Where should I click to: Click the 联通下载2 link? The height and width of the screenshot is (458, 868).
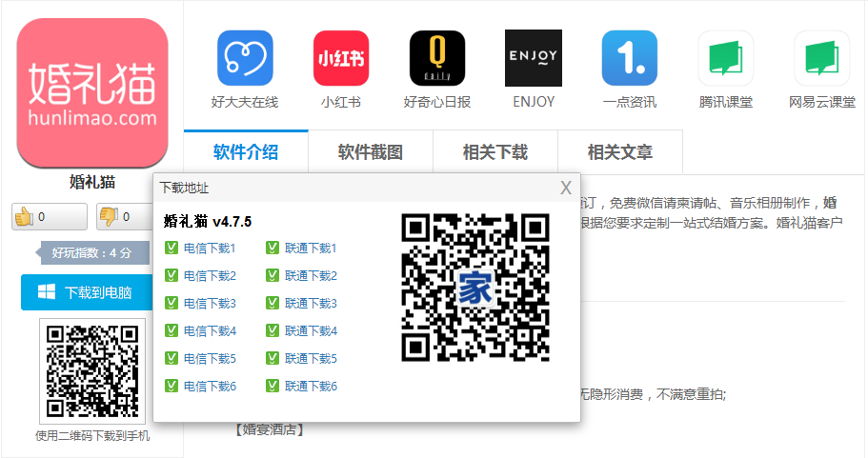[311, 276]
